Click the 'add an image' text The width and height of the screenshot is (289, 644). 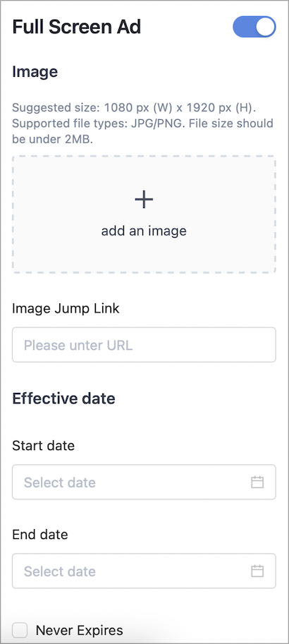pos(144,231)
